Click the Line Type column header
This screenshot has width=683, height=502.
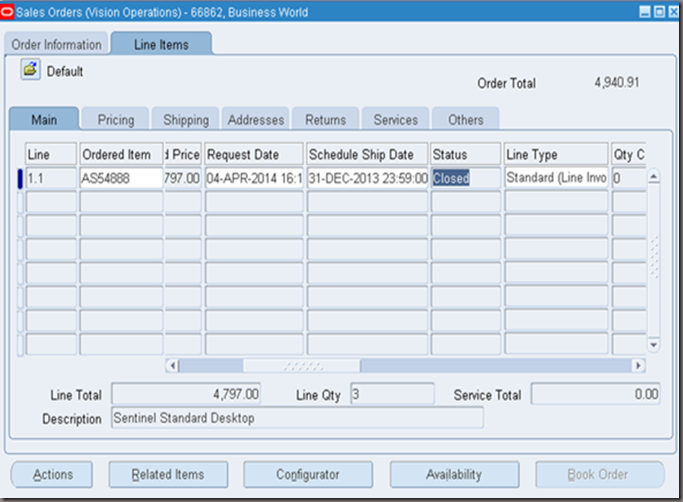click(556, 154)
